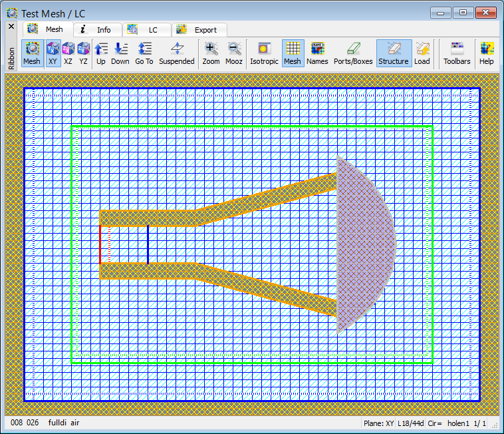
Task: Toggle Structure display
Action: 394,53
